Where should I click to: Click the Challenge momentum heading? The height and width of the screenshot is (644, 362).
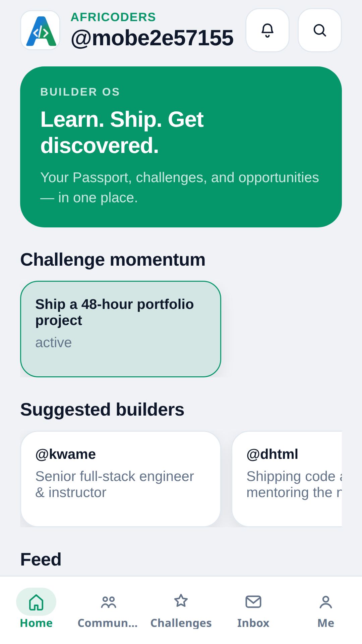pos(113,260)
